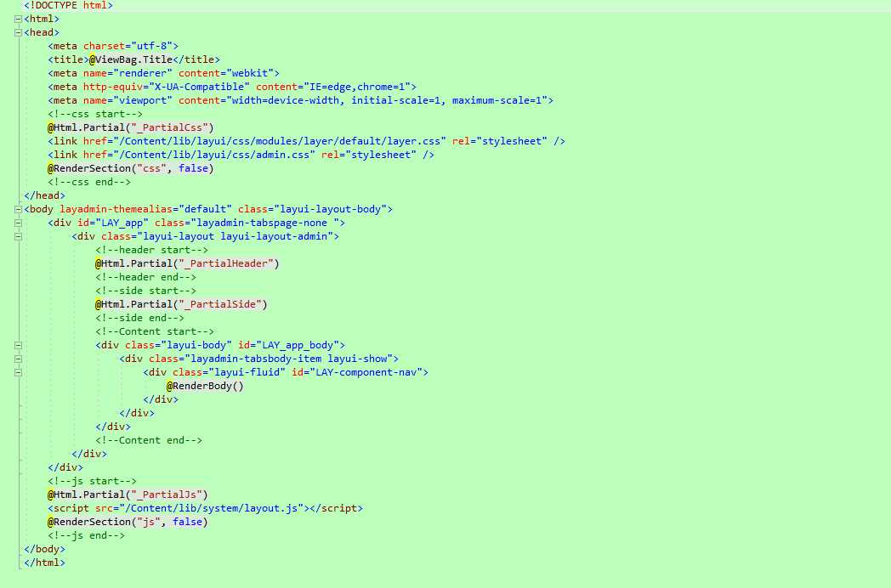Click the <!--side end--> comment
The image size is (891, 588).
tap(139, 318)
